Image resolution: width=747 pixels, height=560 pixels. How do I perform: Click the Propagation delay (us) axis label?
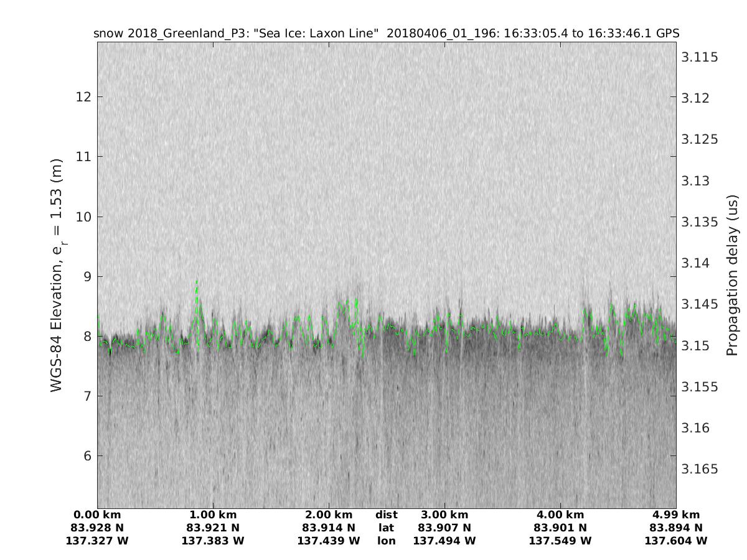coord(732,276)
